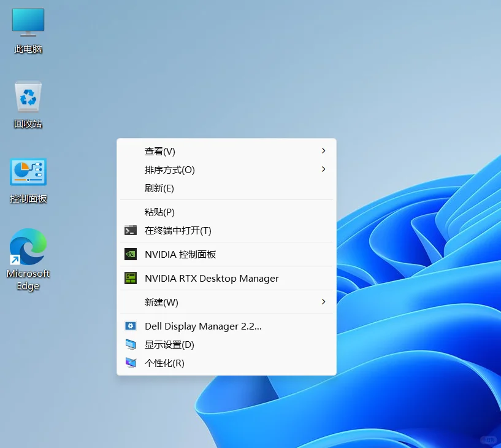Click the terminal icon beside 在终端中打开
501x448 pixels.
coord(131,231)
